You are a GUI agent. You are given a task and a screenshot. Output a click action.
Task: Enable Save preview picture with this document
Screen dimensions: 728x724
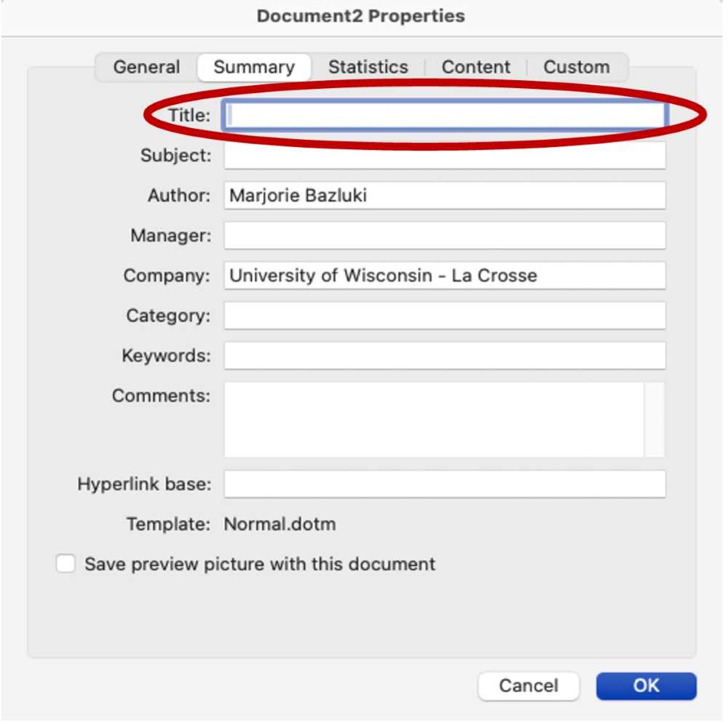(x=66, y=564)
